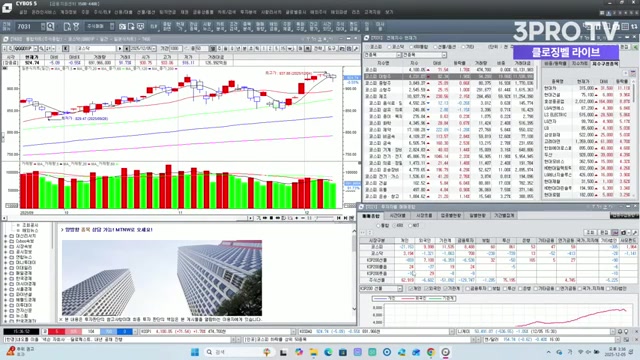Image resolution: width=640 pixels, height=360 pixels.
Task: Click the tools icon at main toolbar right end
Action: [634, 27]
